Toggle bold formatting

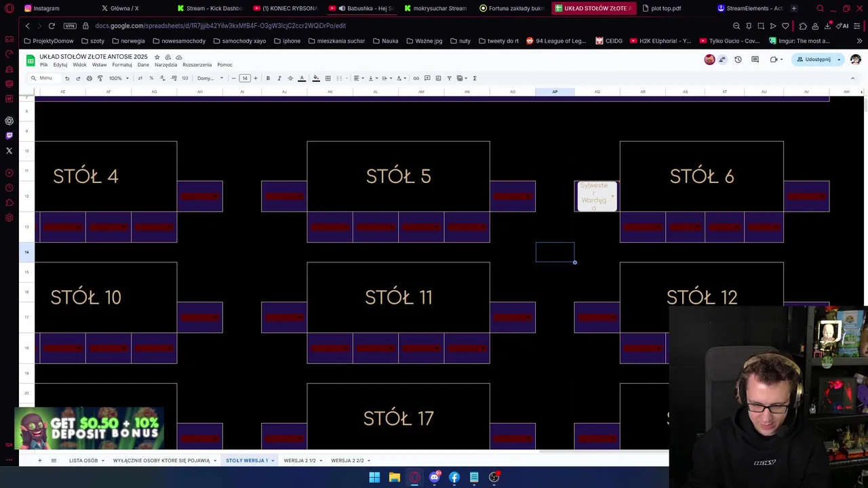(x=268, y=78)
